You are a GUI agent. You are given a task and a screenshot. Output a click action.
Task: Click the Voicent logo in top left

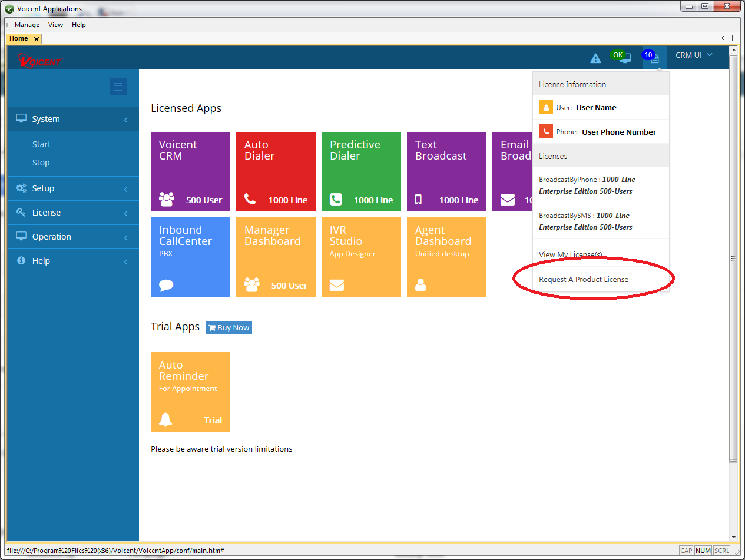(x=40, y=60)
